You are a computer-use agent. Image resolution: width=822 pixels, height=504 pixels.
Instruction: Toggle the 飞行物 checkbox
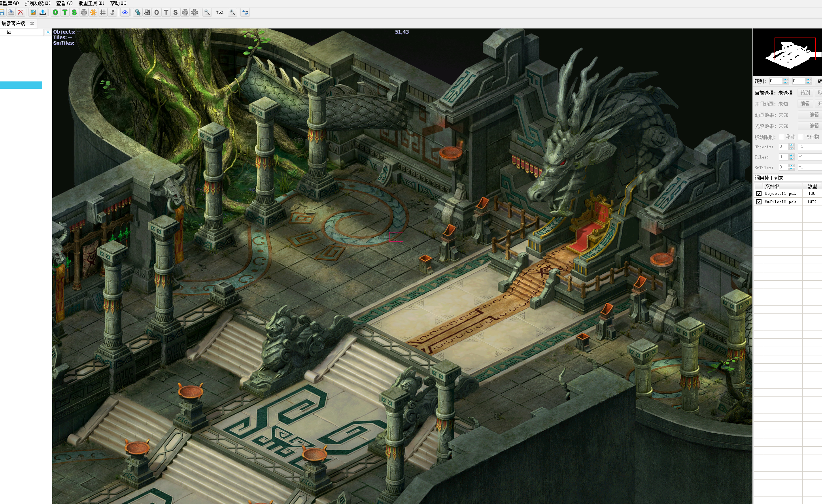[801, 137]
